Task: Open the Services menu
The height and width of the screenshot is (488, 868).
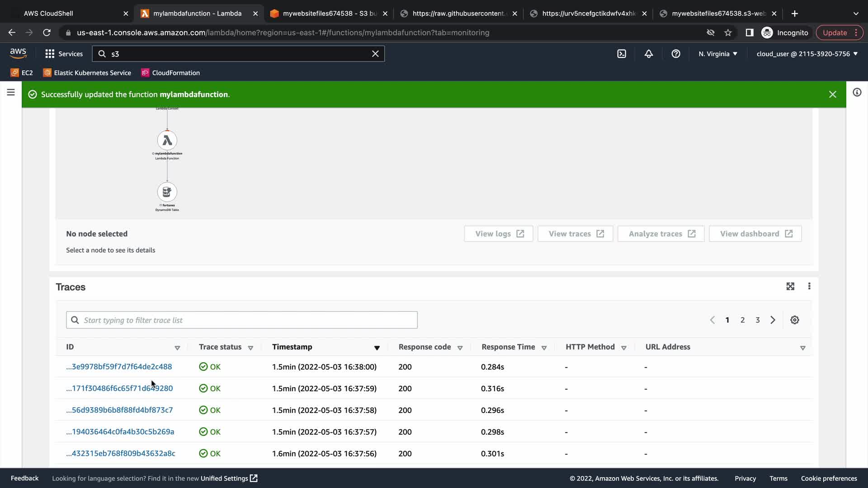Action: click(x=64, y=54)
